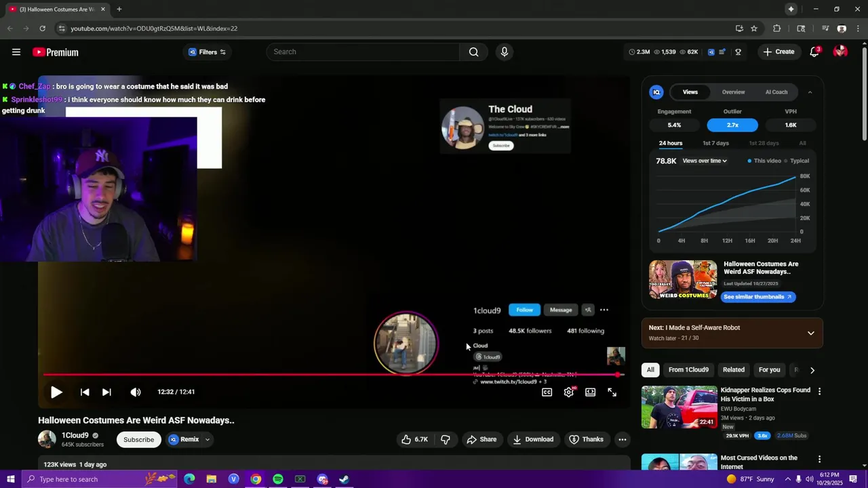Viewport: 868px width, 488px height.
Task: Bookmark this page with star icon
Action: pyautogui.click(x=754, y=28)
